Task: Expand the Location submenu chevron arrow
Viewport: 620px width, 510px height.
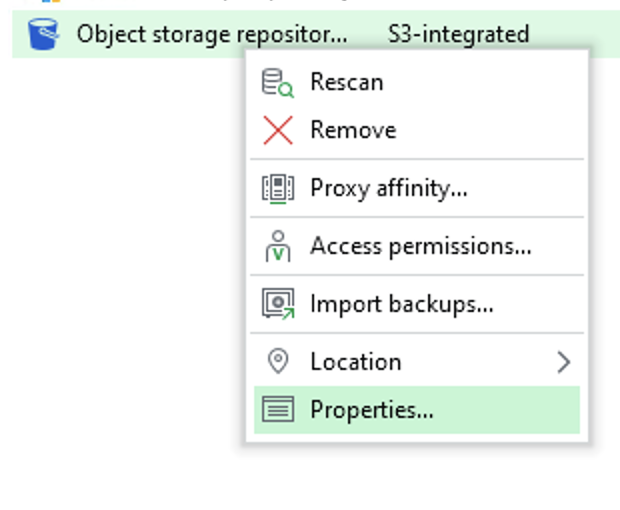Action: click(563, 363)
